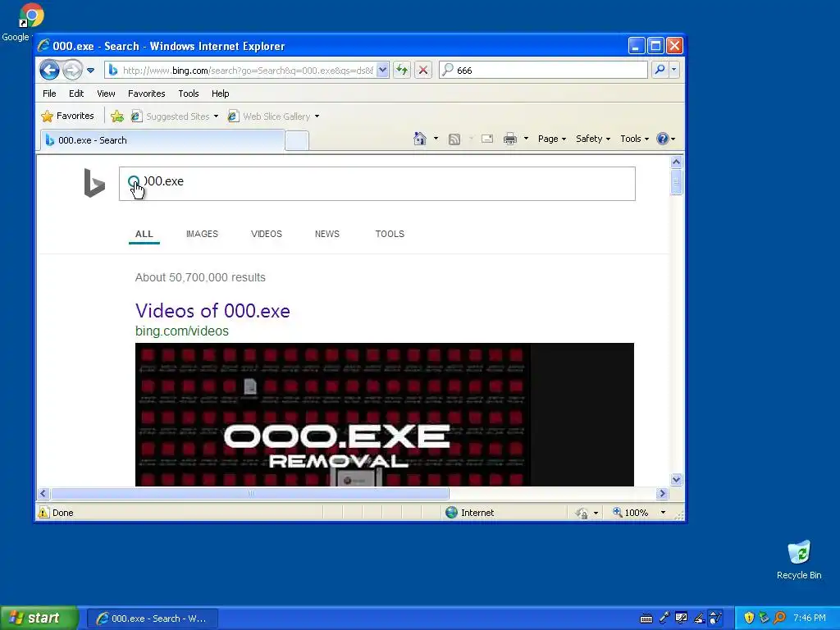Select the 000.exe - Search tab

click(162, 140)
